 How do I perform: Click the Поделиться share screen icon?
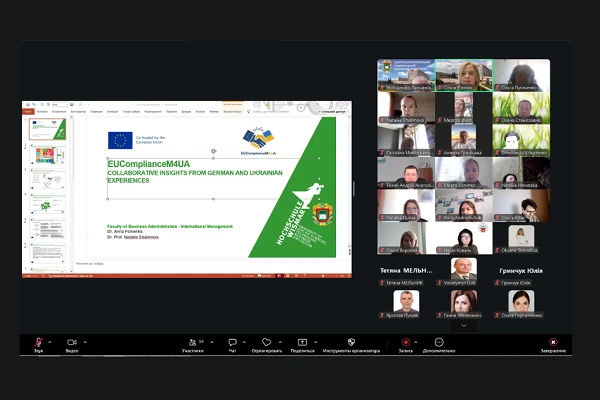[x=302, y=343]
